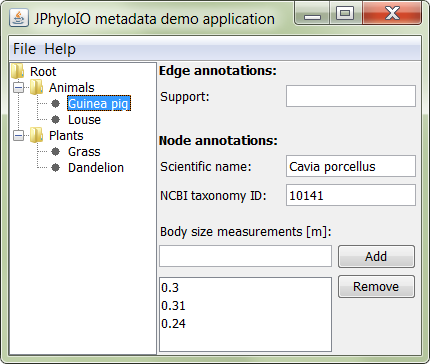Open the Help menu

coord(60,49)
